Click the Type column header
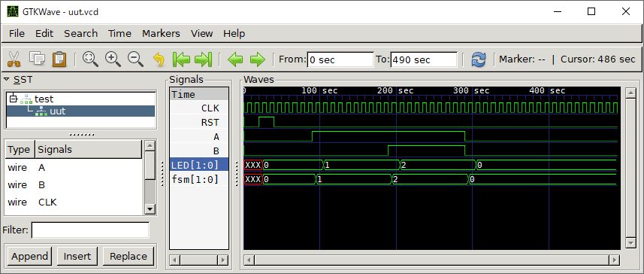The width and height of the screenshot is (644, 274). 20,149
